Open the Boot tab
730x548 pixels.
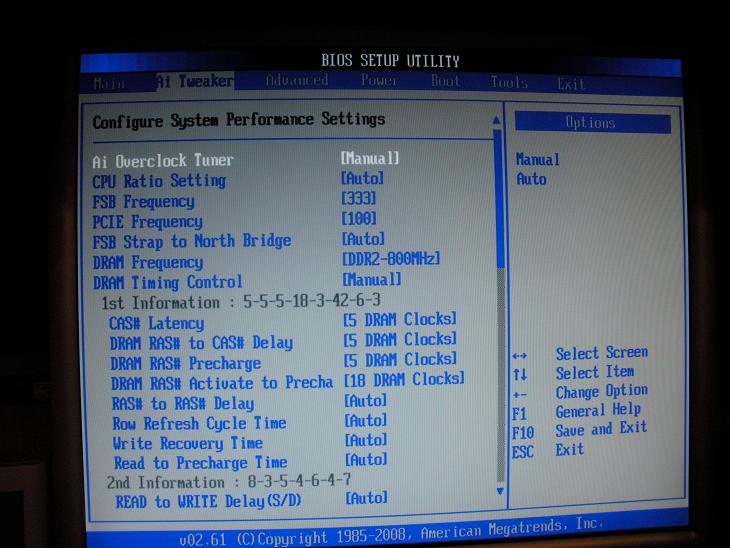point(446,81)
